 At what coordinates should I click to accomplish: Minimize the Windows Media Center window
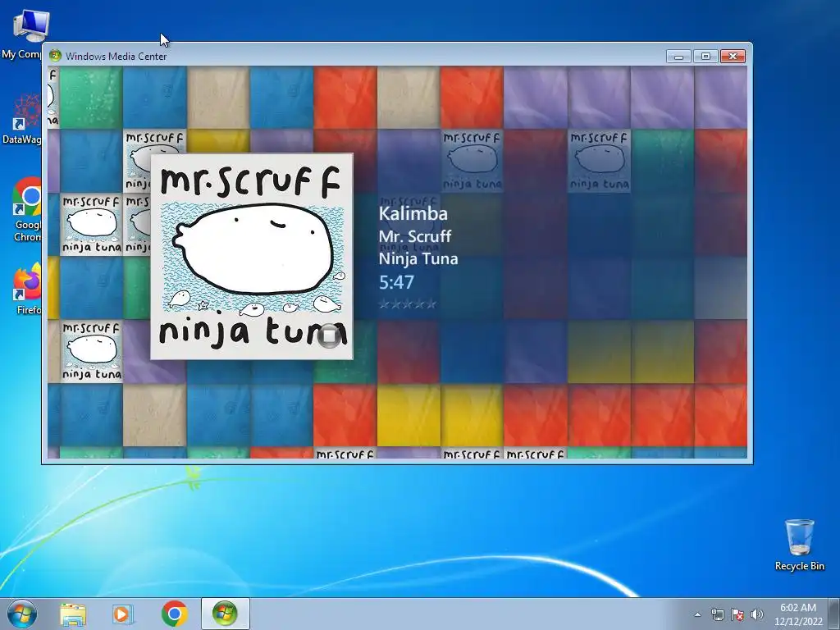(678, 57)
